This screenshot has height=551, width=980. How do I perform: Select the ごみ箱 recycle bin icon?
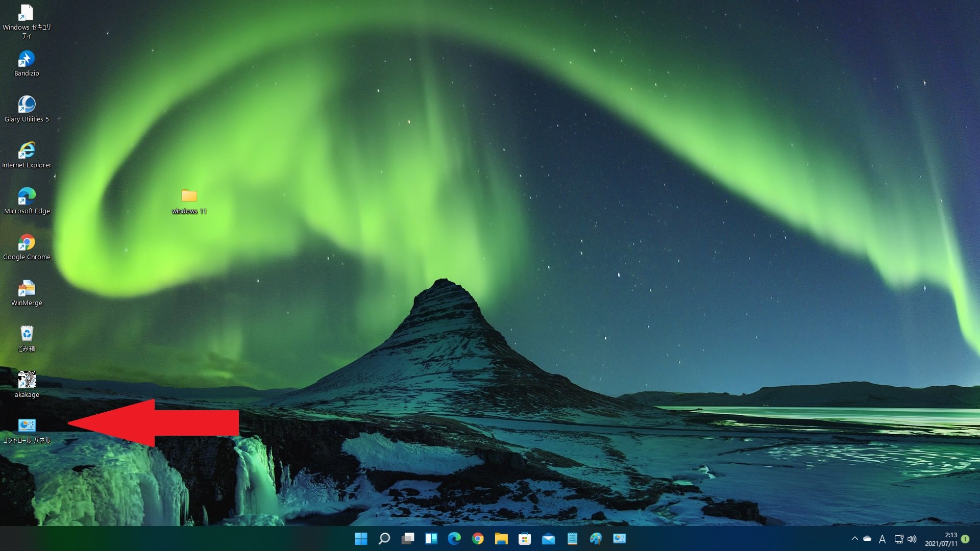[27, 339]
